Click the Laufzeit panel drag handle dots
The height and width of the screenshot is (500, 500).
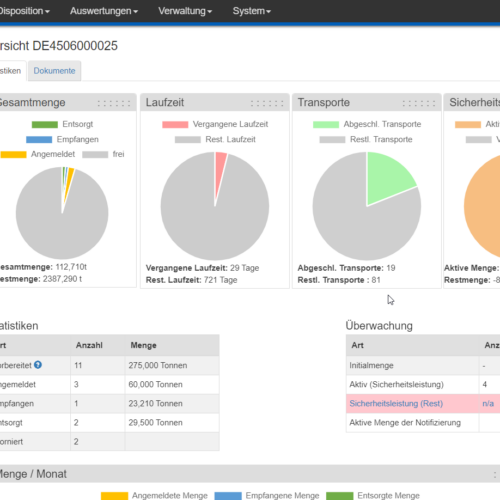point(267,103)
